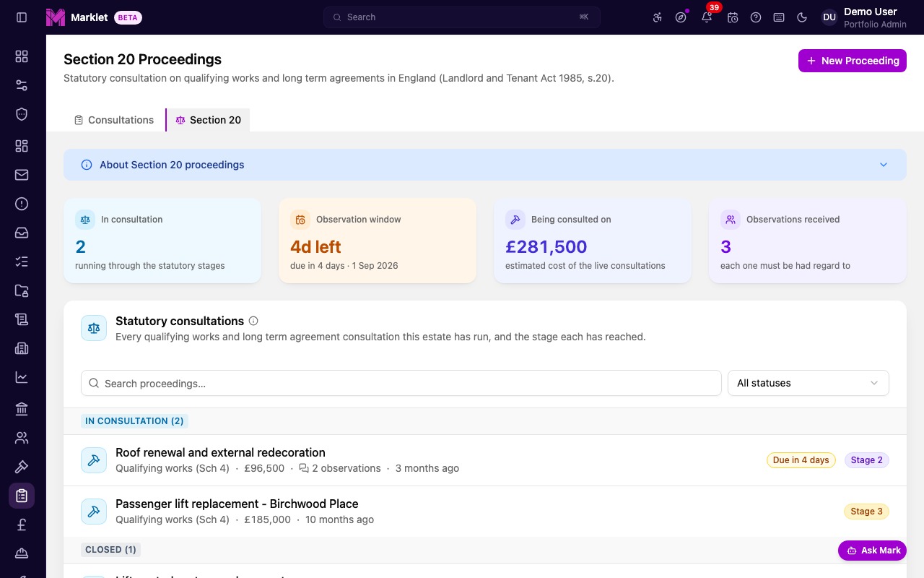
Task: Show keyboard shortcuts icon
Action: 779,17
